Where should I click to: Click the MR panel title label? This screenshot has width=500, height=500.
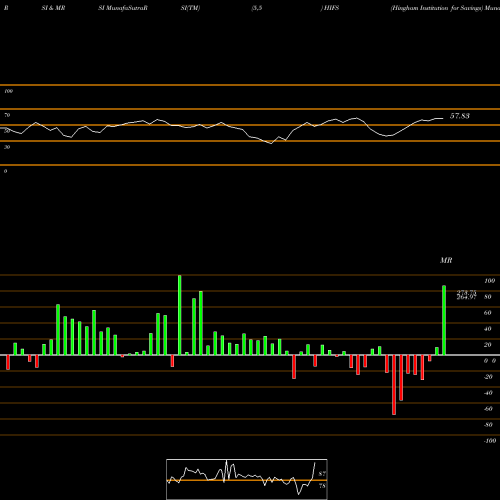(x=446, y=260)
